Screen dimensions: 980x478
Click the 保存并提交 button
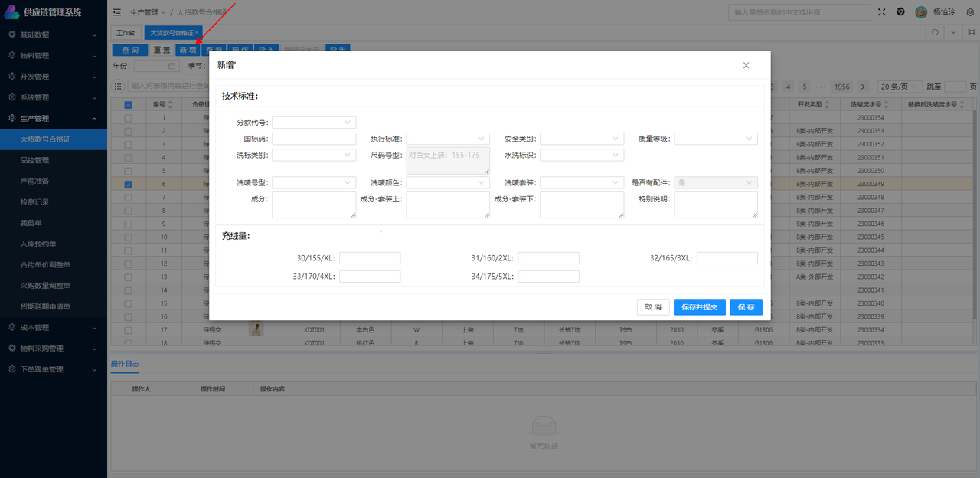point(699,307)
